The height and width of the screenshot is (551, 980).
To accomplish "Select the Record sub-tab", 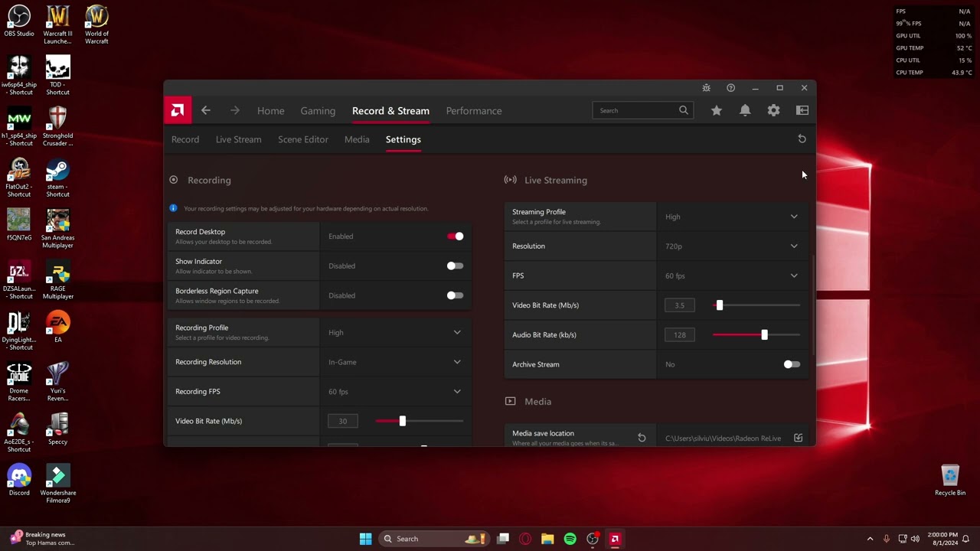I will pyautogui.click(x=185, y=139).
